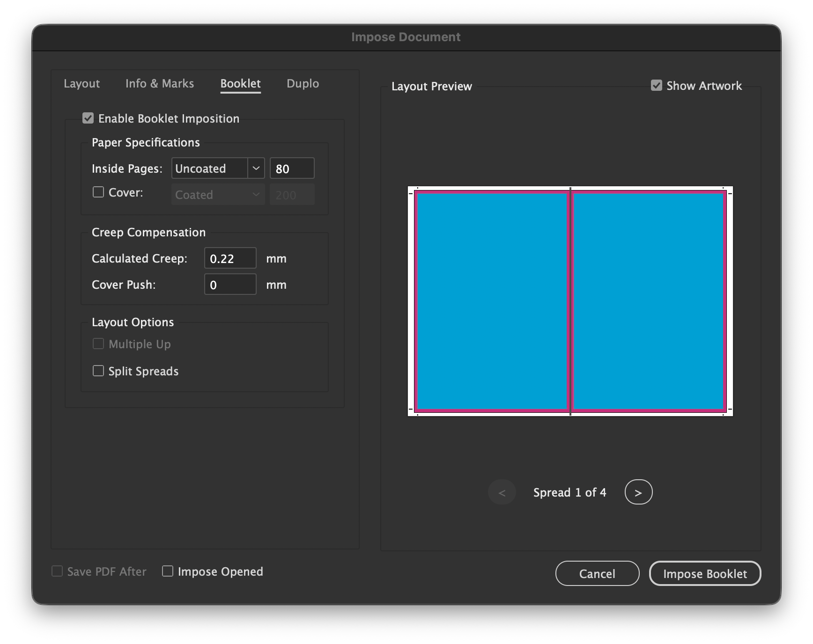The image size is (813, 644).
Task: Click the Cancel button
Action: (597, 573)
